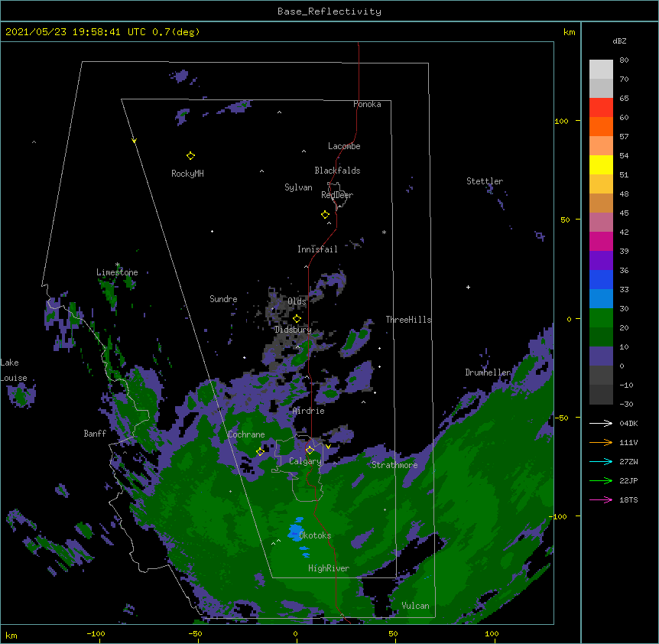Click the Sundre town label
This screenshot has height=644, width=659.
pyautogui.click(x=223, y=299)
